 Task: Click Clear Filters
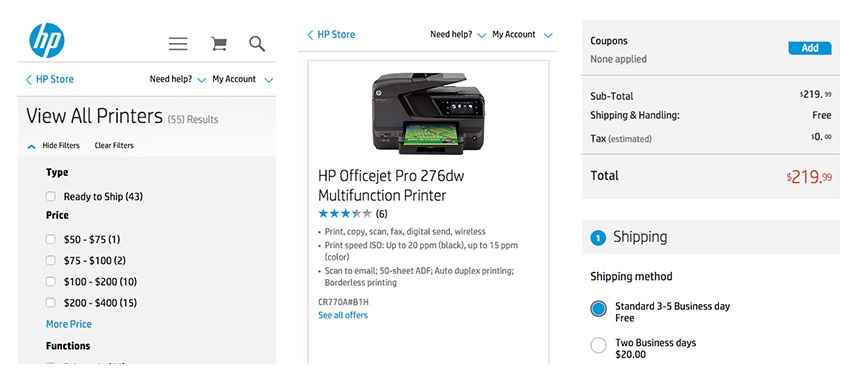coord(114,145)
